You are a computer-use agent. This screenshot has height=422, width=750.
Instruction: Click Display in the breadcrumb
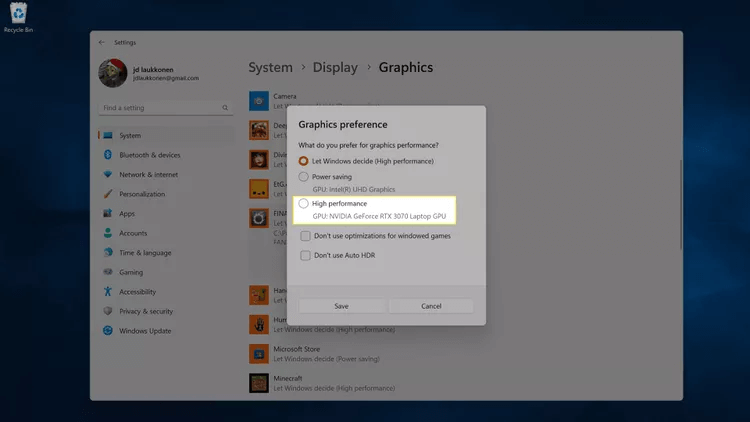pyautogui.click(x=335, y=67)
